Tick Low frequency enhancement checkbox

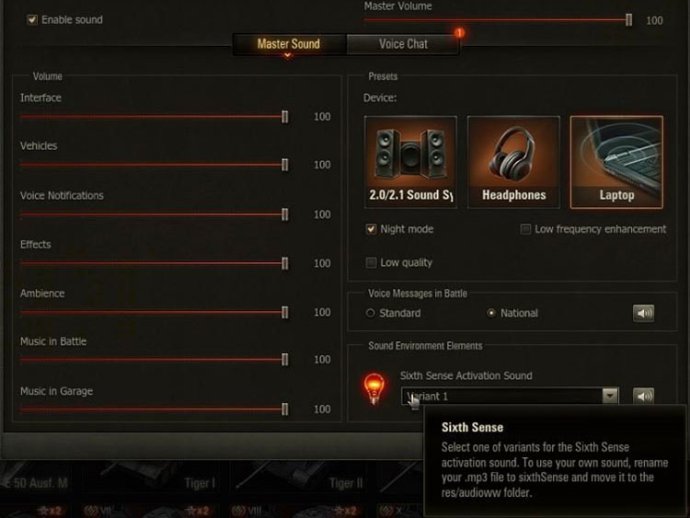coord(525,229)
